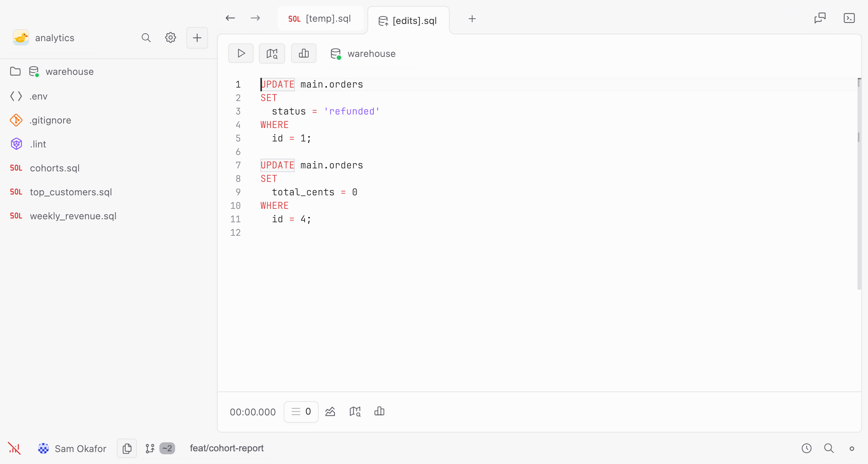Switch to the [temp].sql tab
Image resolution: width=868 pixels, height=464 pixels.
tap(320, 18)
